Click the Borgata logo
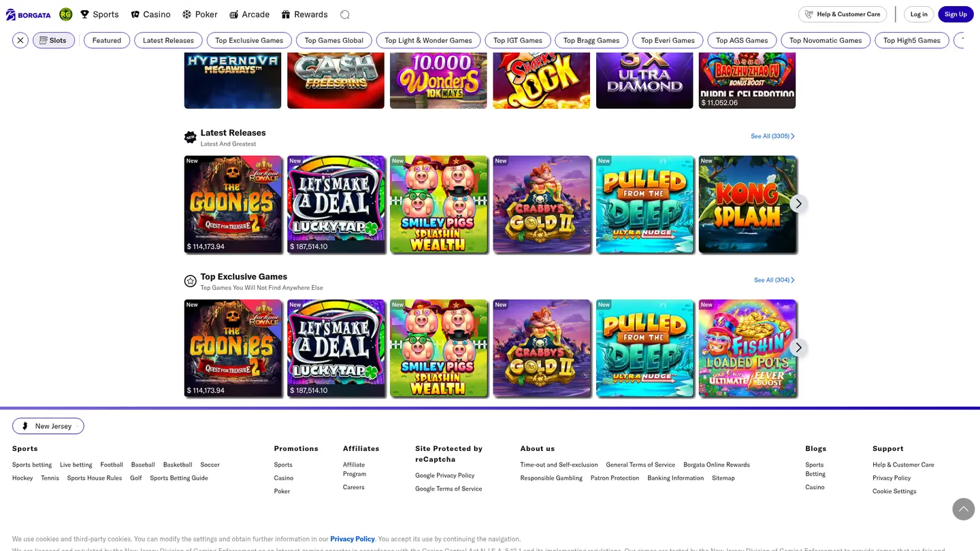This screenshot has height=551, width=980. click(28, 14)
